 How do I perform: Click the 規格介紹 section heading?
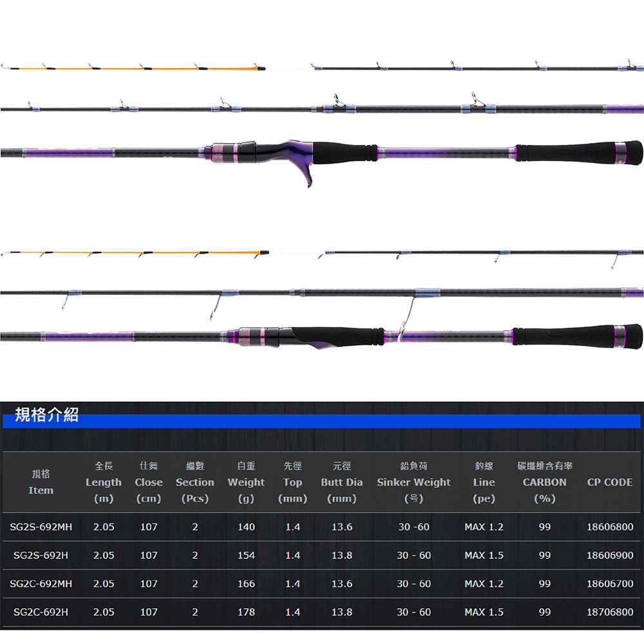tap(46, 414)
